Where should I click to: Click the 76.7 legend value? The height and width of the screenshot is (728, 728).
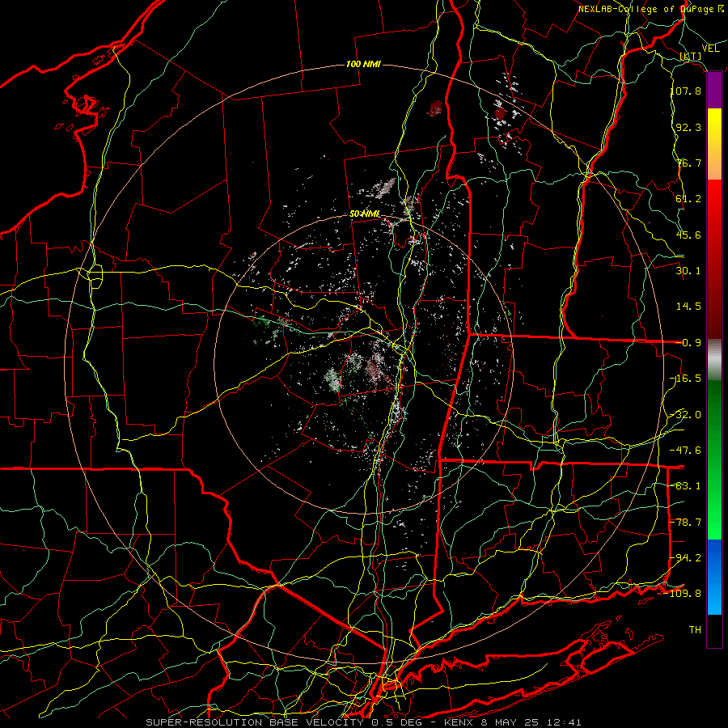pos(688,163)
